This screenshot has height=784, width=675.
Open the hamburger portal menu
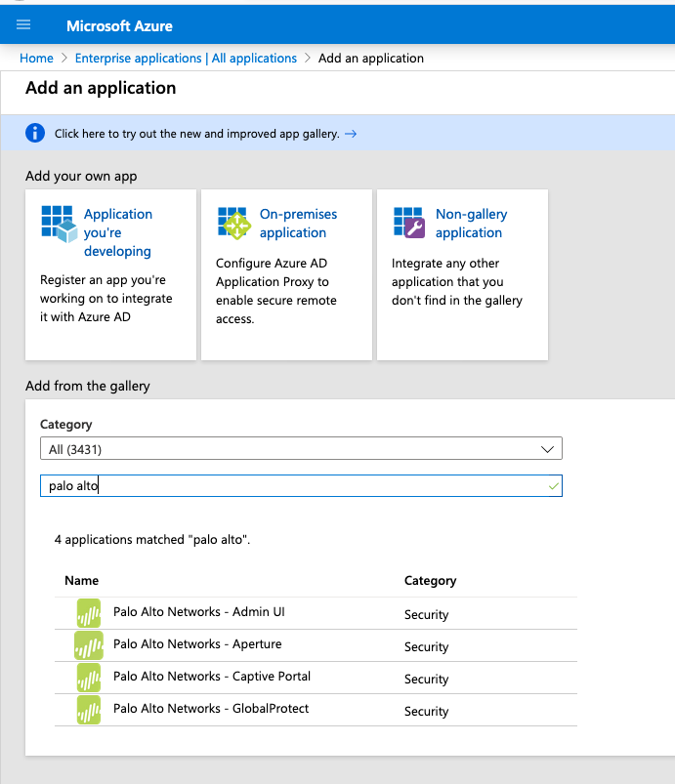click(x=23, y=24)
